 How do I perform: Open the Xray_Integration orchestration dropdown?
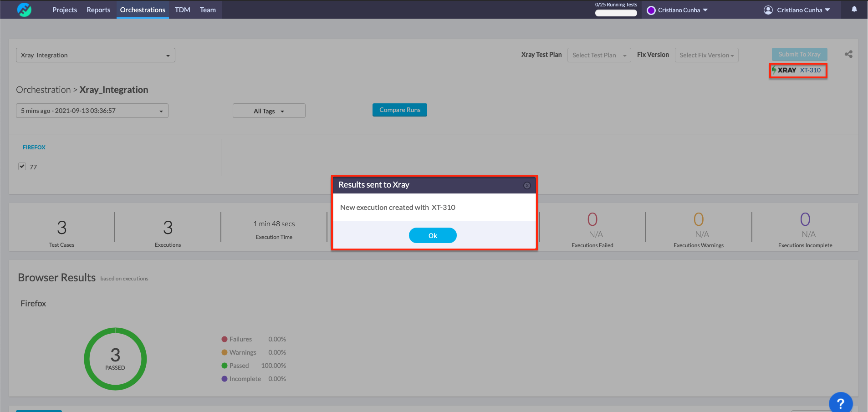point(96,55)
